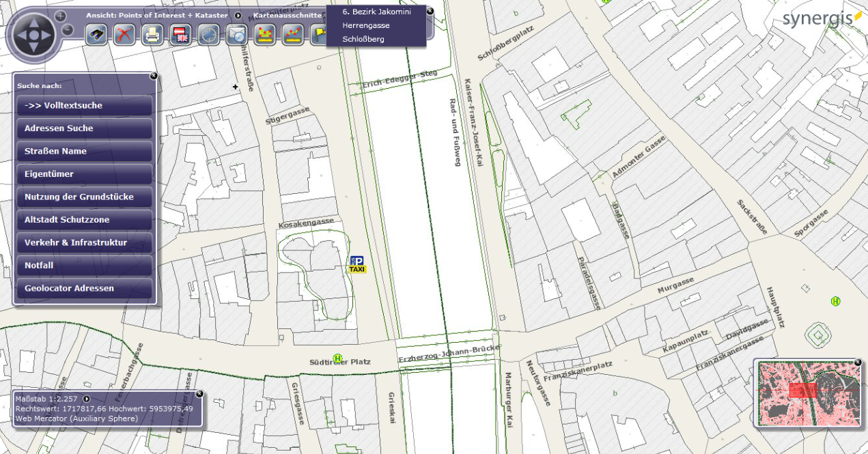Screen dimensions: 868x454
Task: Open the print tool
Action: tap(152, 35)
